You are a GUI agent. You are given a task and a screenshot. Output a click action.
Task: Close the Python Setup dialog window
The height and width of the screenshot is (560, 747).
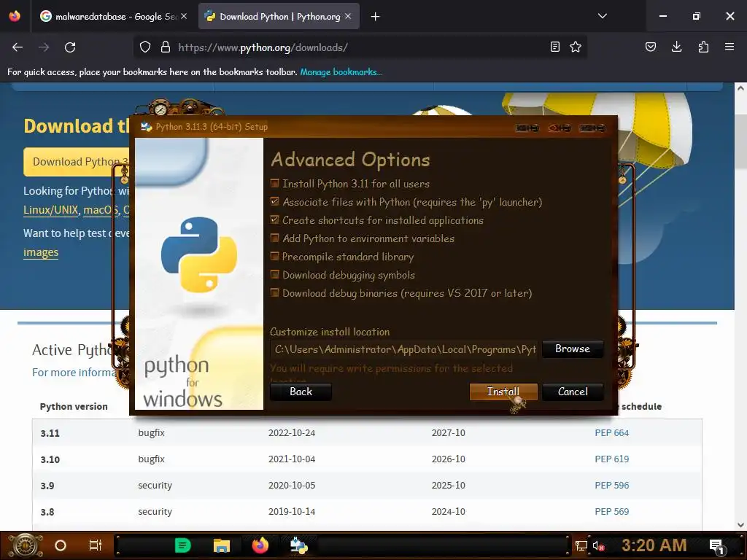pyautogui.click(x=592, y=128)
